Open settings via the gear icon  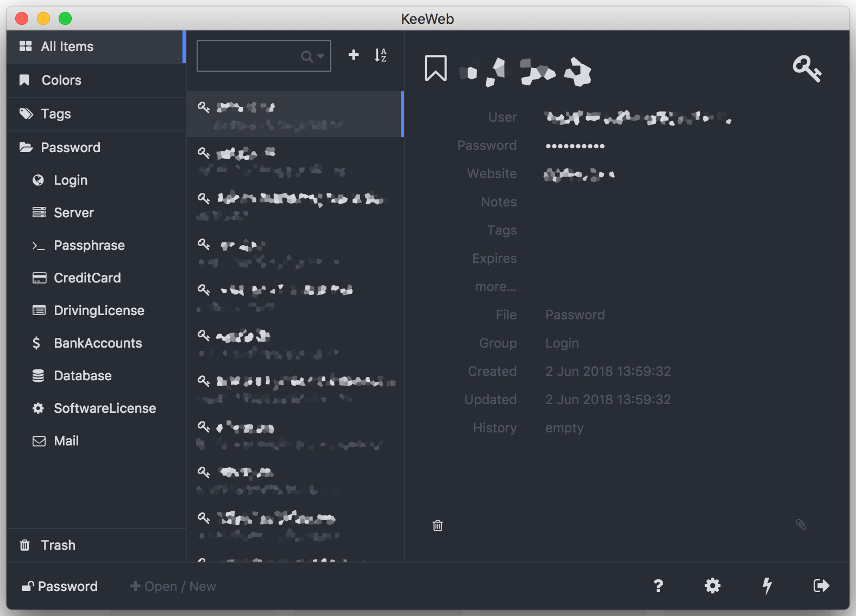click(713, 586)
